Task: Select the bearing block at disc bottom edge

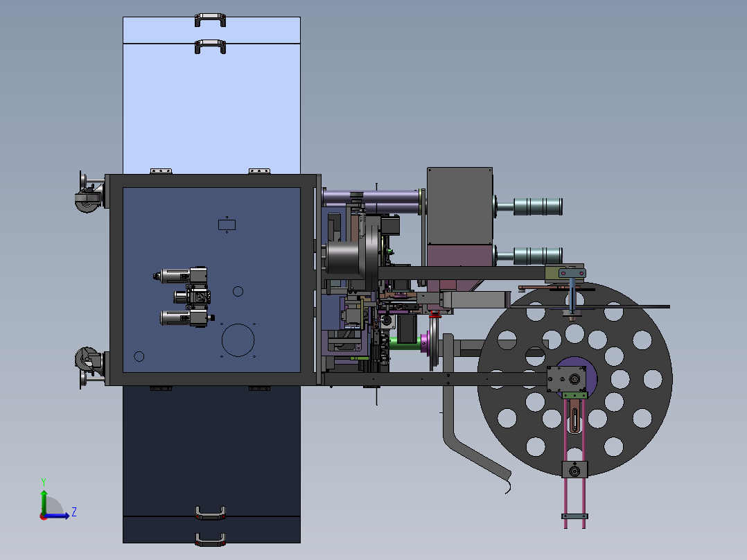Action: 575,469
